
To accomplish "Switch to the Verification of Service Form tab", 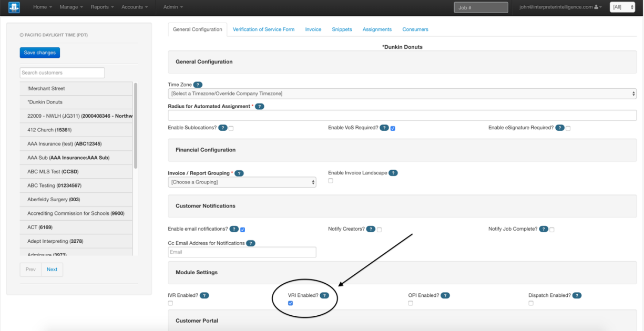I will pyautogui.click(x=263, y=29).
